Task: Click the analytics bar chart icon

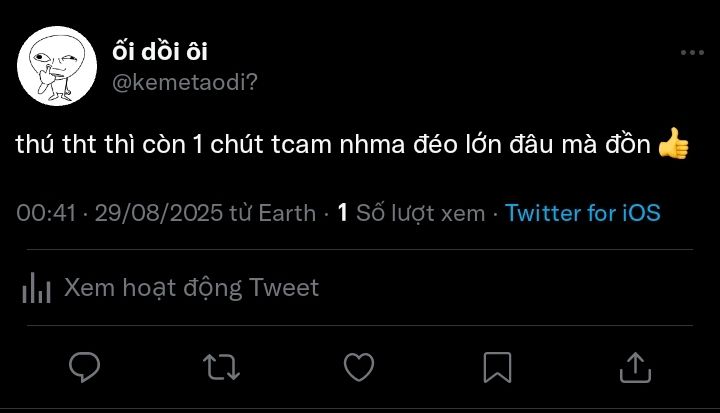Action: pyautogui.click(x=37, y=289)
